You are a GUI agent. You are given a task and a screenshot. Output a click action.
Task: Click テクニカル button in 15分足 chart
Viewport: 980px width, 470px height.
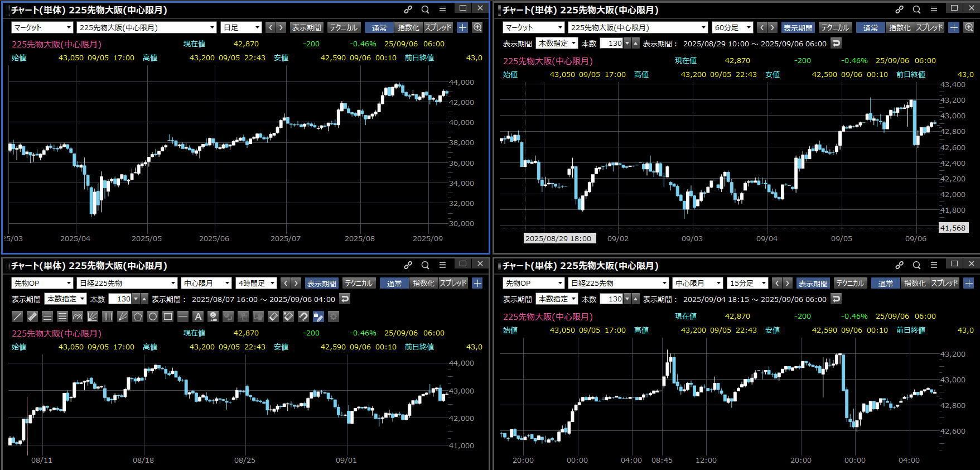point(849,283)
